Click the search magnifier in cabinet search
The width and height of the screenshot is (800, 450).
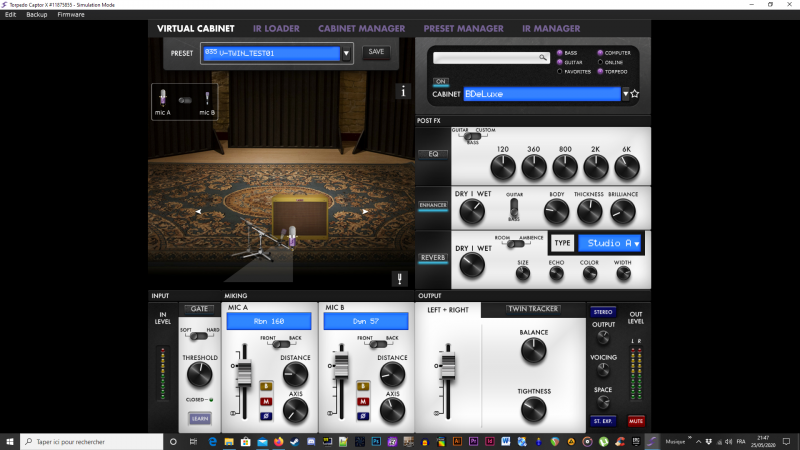point(543,58)
